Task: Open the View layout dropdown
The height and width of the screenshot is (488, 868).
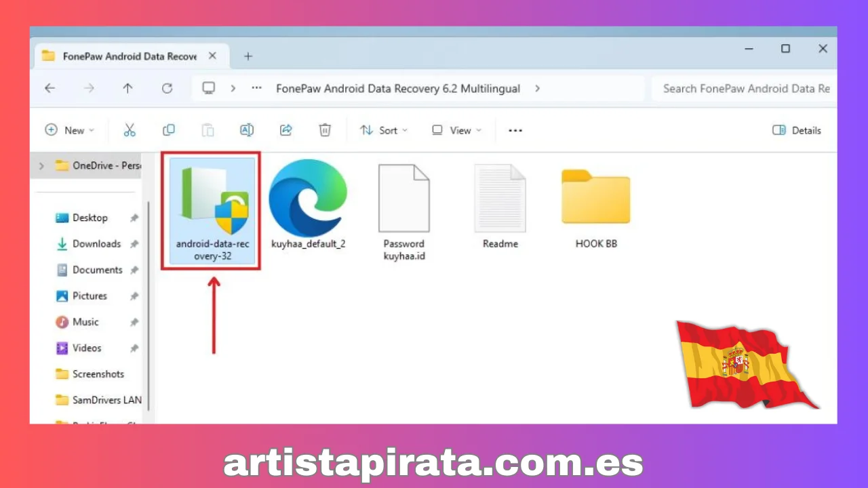Action: click(x=456, y=130)
